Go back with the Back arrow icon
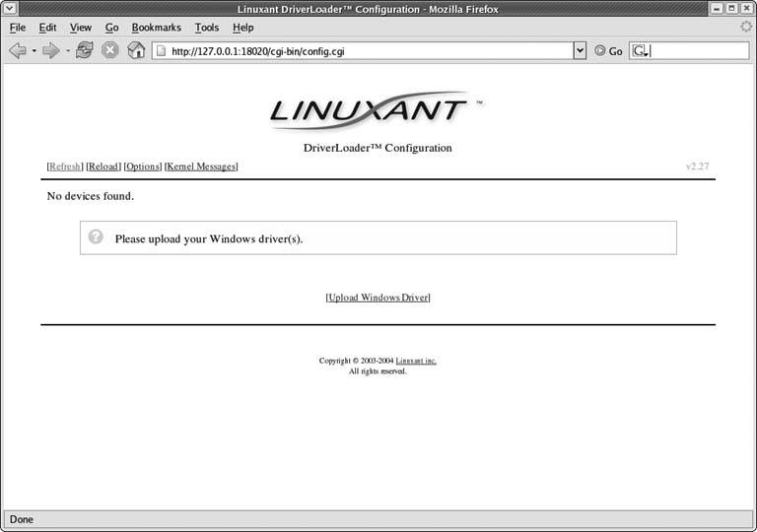Screen dimensions: 757x532 tap(18, 50)
